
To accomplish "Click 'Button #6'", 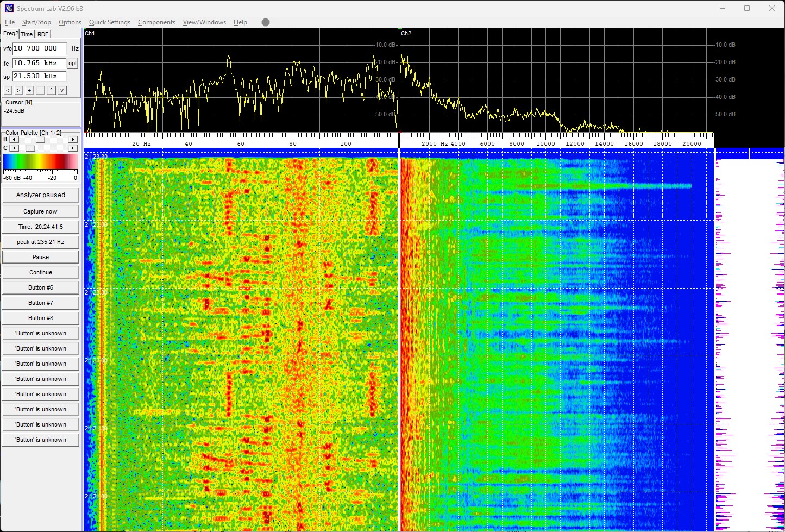I will (x=41, y=287).
